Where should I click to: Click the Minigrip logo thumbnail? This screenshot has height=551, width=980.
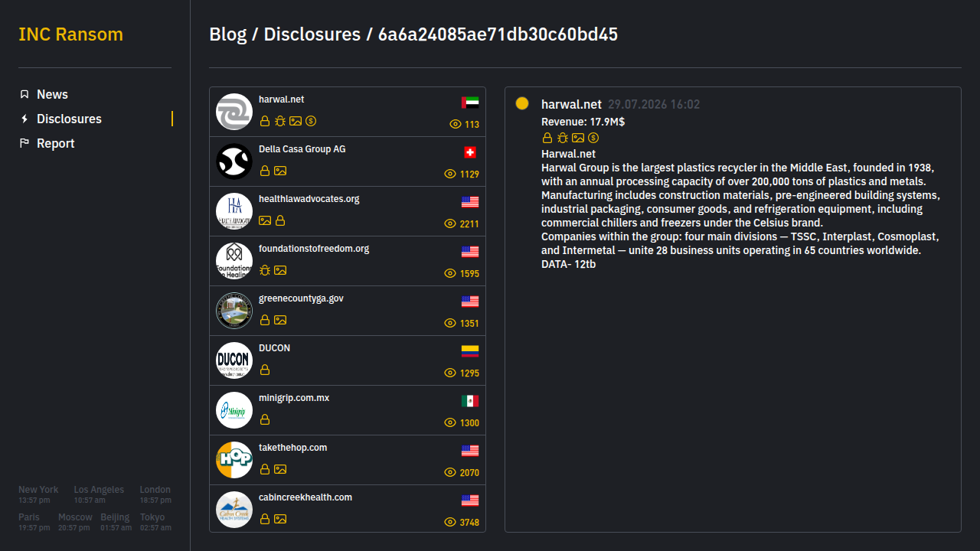click(x=234, y=410)
